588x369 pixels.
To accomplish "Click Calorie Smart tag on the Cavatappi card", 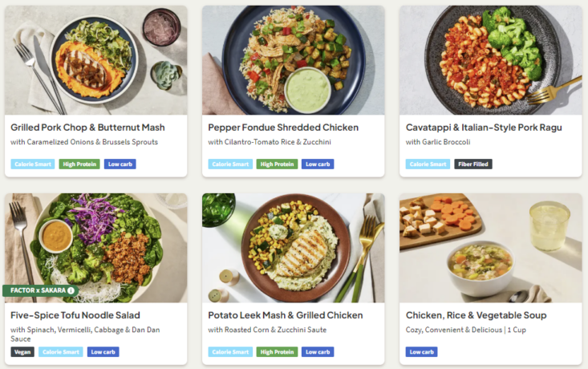I will point(428,164).
